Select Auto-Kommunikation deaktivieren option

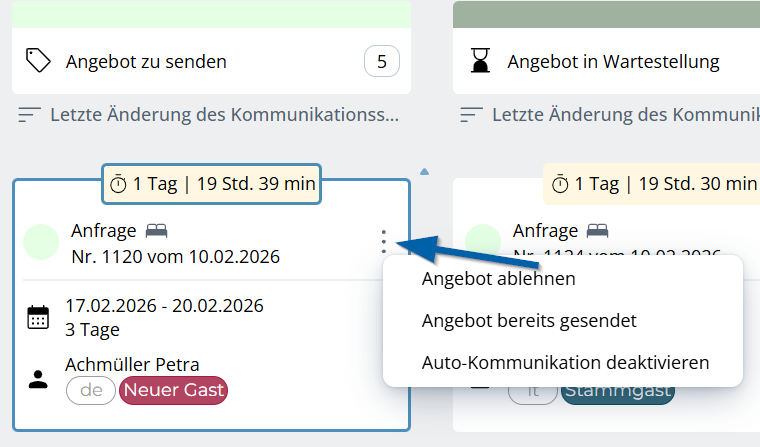[565, 362]
